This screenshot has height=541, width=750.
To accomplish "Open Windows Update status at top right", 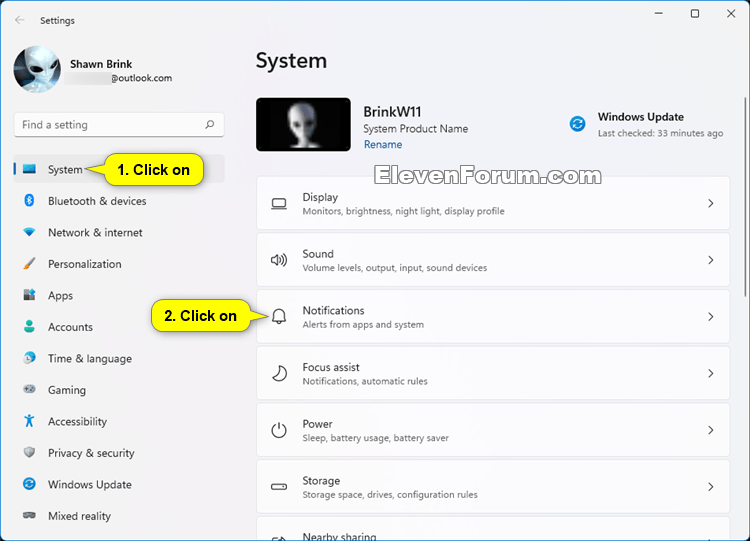I will click(647, 124).
